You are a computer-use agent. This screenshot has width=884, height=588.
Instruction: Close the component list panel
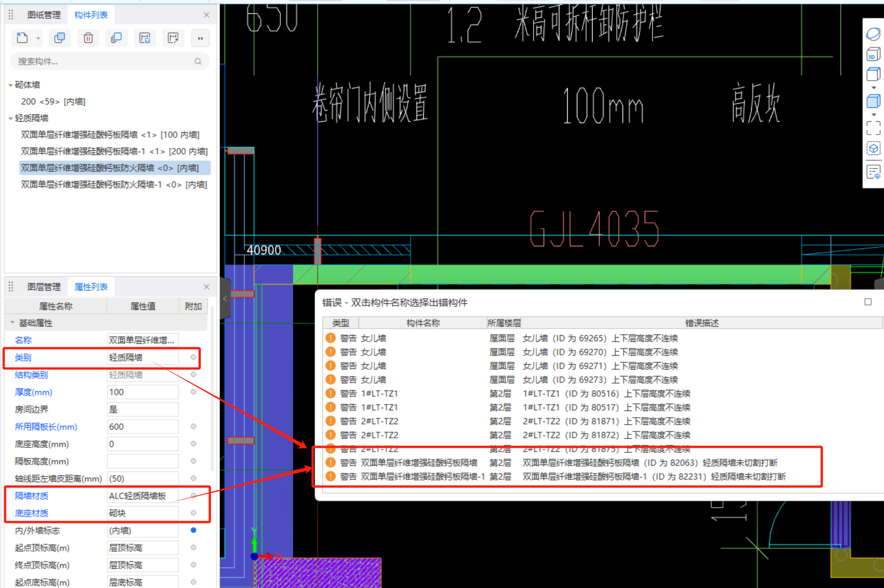[207, 15]
